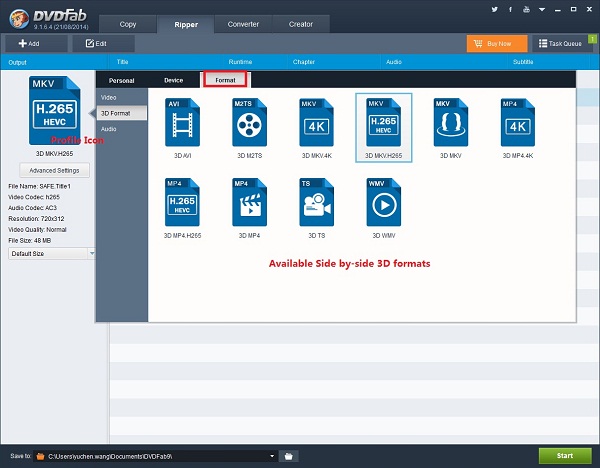Click the Buy Now button

coord(497,44)
